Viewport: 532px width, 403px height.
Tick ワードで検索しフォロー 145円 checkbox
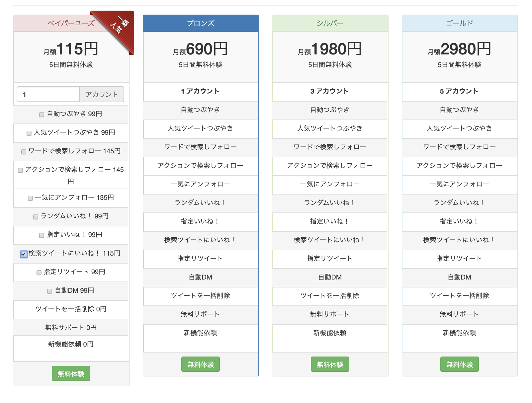[24, 152]
